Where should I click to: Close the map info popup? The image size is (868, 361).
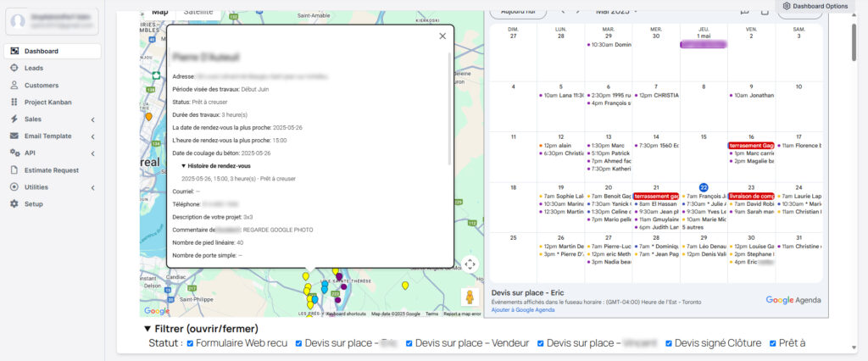point(442,36)
